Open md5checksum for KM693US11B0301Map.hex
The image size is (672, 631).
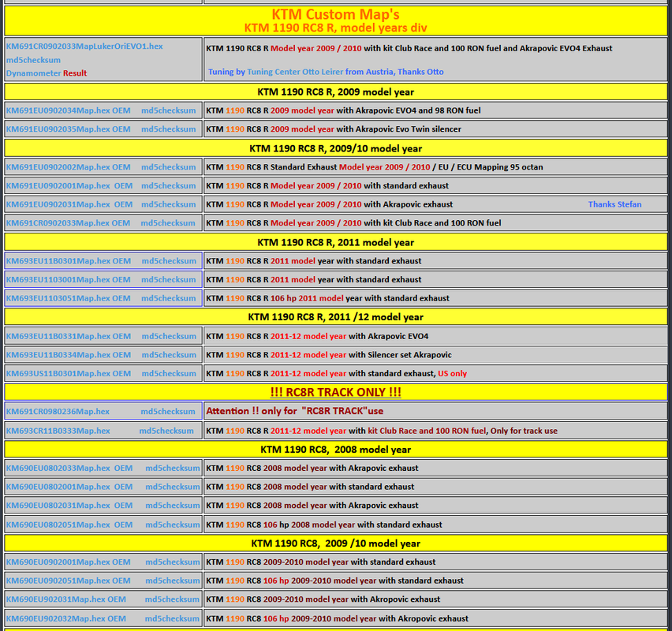[x=169, y=374]
